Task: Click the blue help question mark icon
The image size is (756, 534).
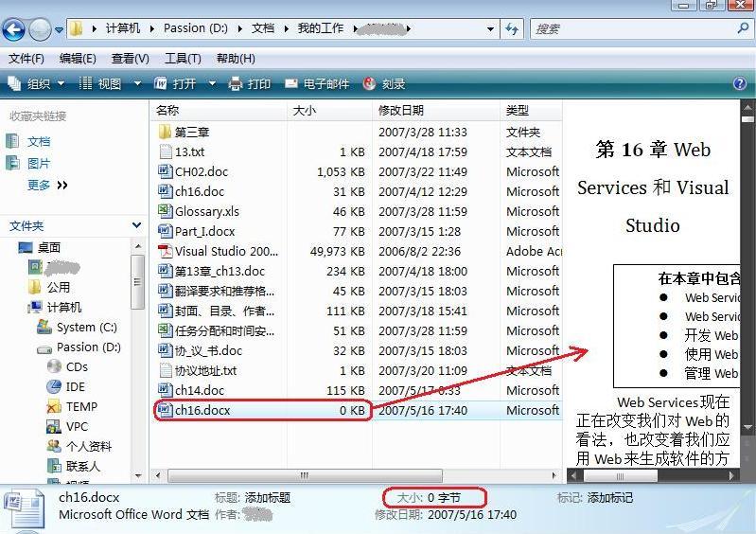Action: [x=740, y=83]
